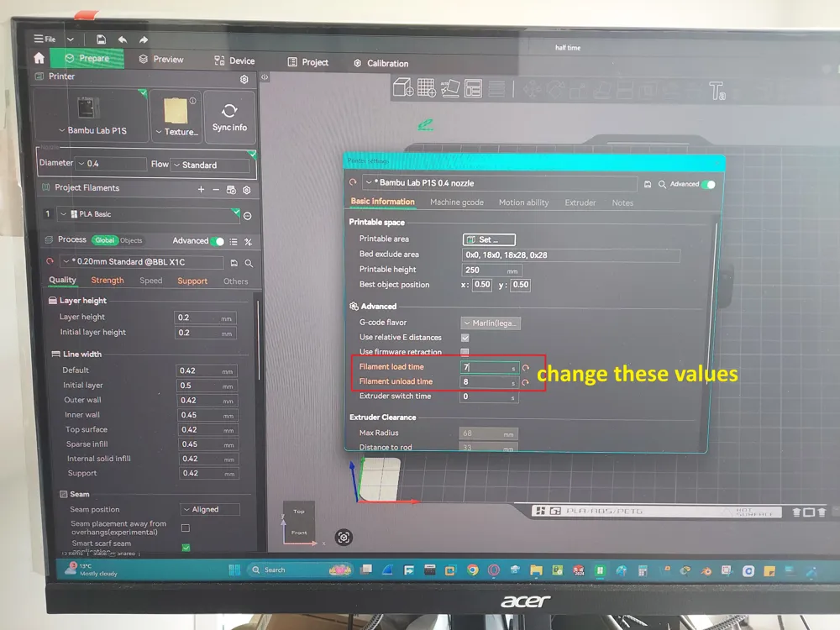Open the Motion ability tab

524,202
